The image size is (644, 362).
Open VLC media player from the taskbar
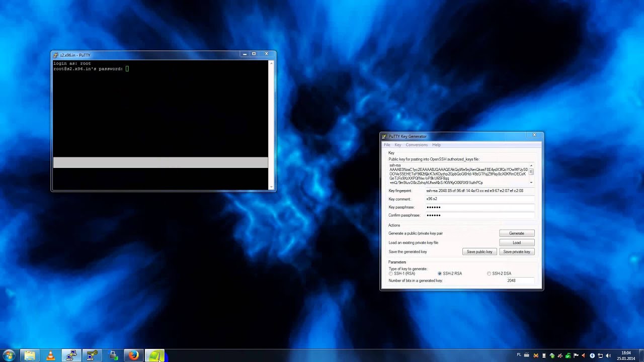click(x=50, y=355)
